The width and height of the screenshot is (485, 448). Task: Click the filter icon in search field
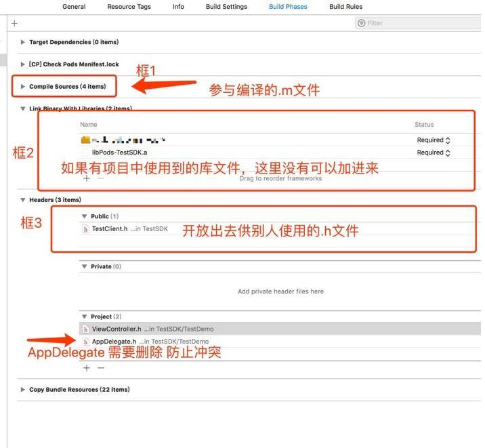(x=361, y=23)
